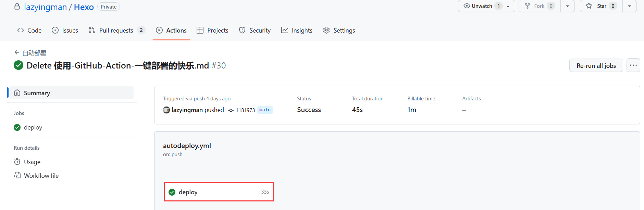The width and height of the screenshot is (644, 210).
Task: Click the Usage stopwatch icon
Action: pyautogui.click(x=17, y=162)
